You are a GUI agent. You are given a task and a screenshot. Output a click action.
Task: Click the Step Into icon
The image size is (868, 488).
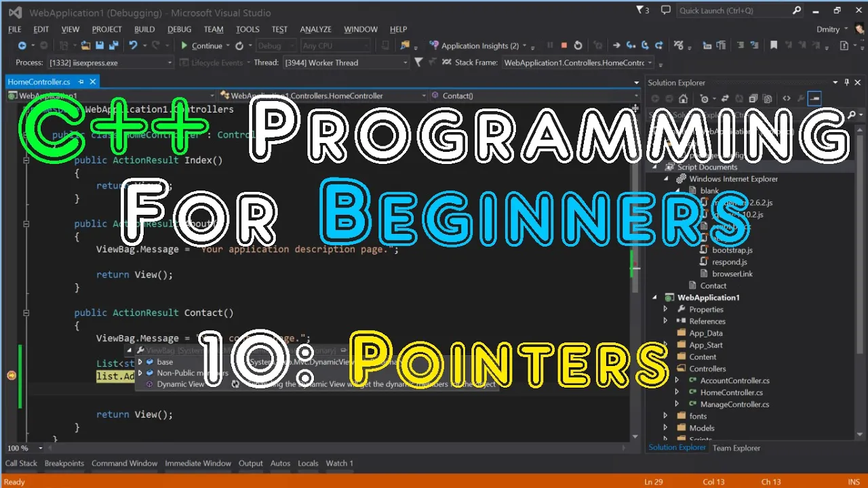(631, 45)
